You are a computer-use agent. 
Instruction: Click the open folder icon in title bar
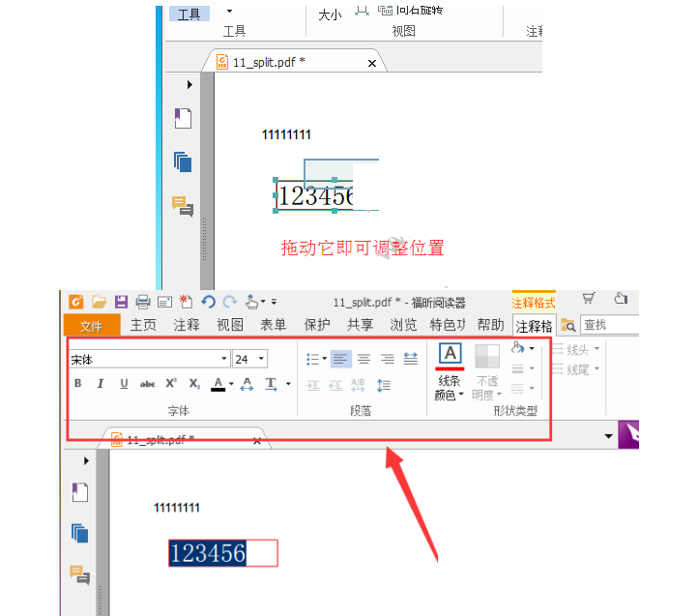point(99,302)
